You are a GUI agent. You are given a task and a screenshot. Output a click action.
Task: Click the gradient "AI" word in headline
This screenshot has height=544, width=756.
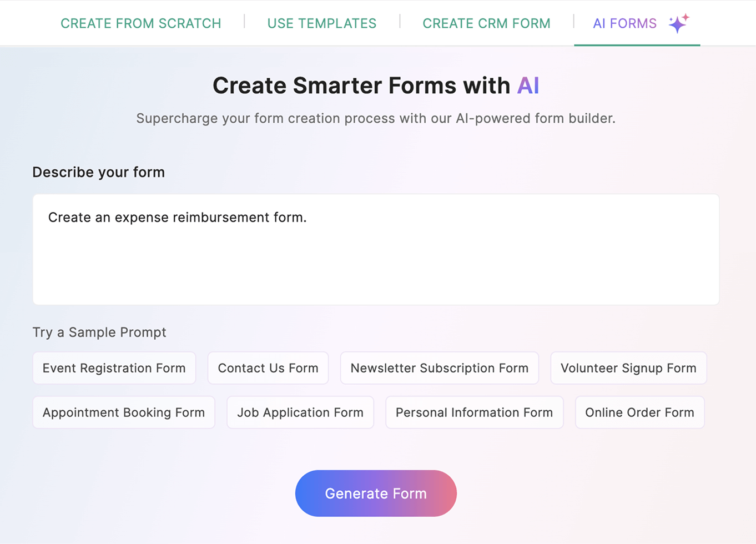[x=528, y=85]
